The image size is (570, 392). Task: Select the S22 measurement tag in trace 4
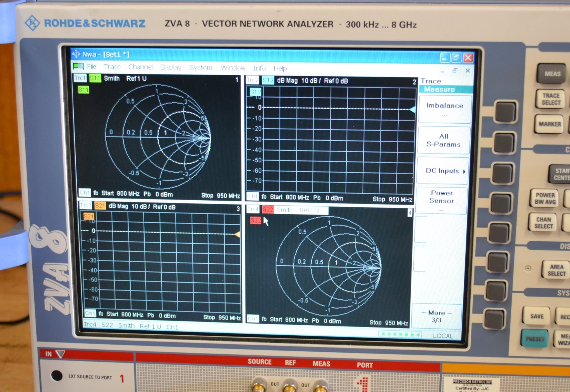pos(255,221)
